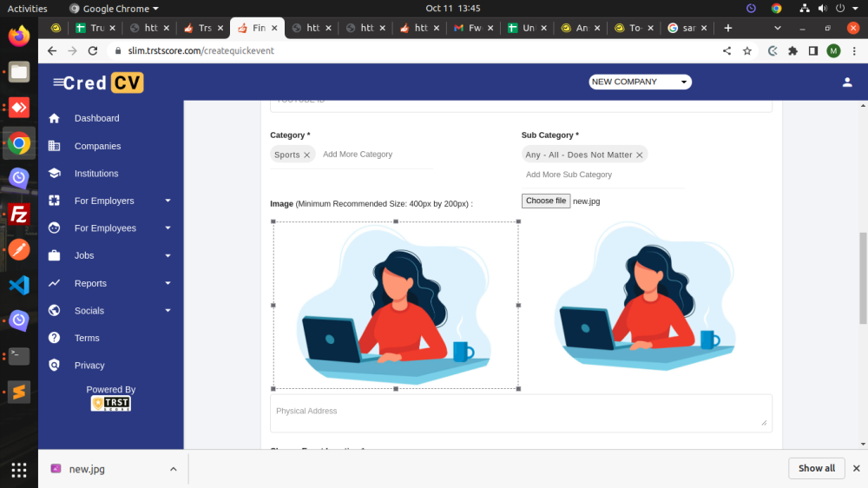
Task: Switch to the Trs tab
Action: tap(204, 28)
